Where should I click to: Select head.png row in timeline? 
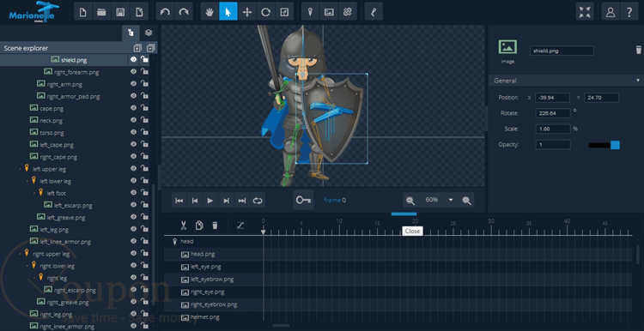(x=203, y=255)
